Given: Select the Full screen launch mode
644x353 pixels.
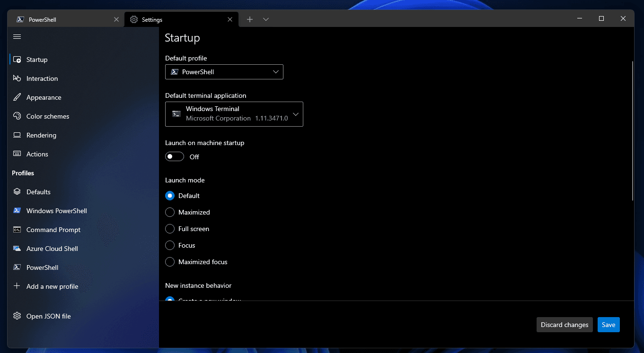Looking at the screenshot, I should point(170,229).
